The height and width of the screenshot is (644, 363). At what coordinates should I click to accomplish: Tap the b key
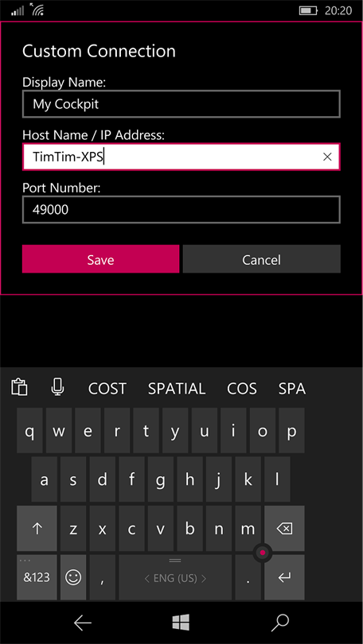click(189, 528)
